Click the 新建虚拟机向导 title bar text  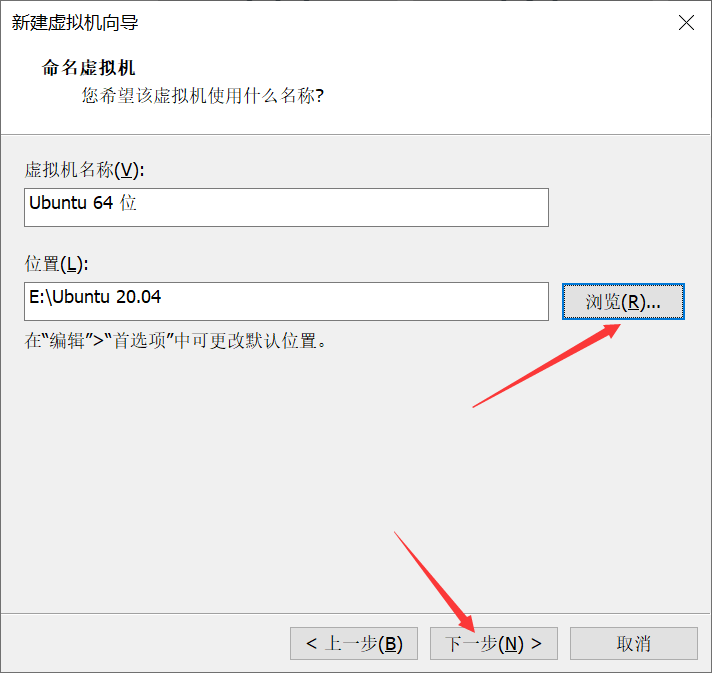coord(75,23)
